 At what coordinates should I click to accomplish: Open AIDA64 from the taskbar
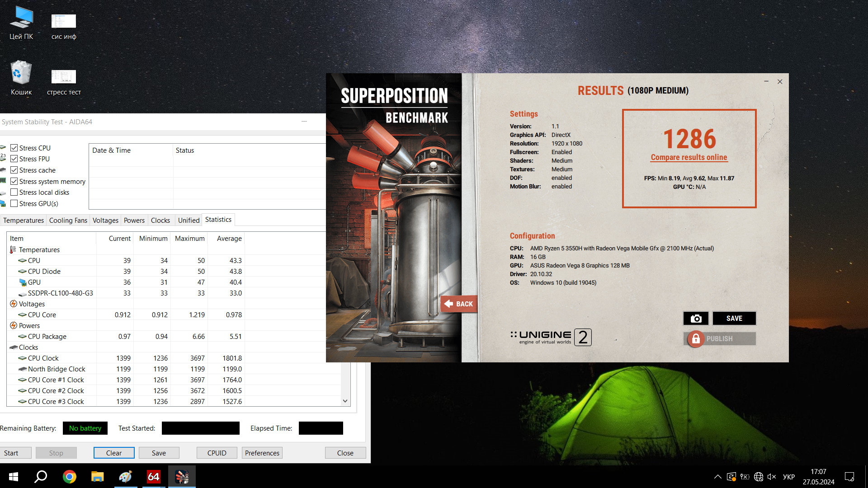pos(154,477)
